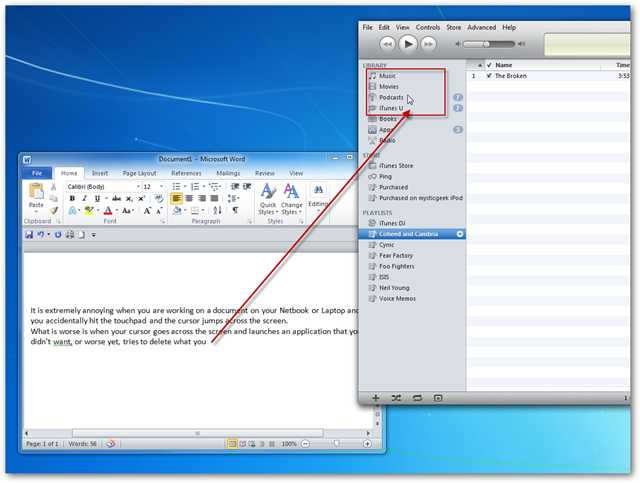Switch to the Page Layout tab in Word

(139, 173)
